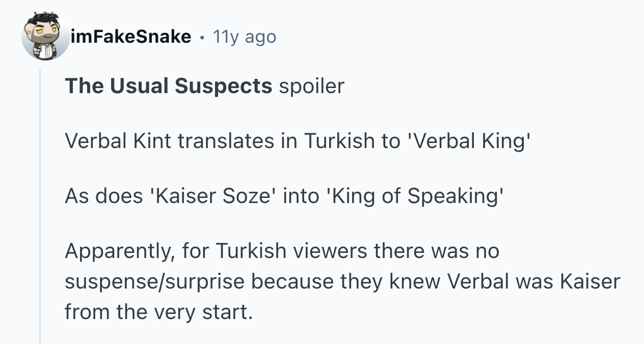Viewport: 644px width, 344px height.
Task: Click the '11y ago' timestamp
Action: click(x=244, y=37)
